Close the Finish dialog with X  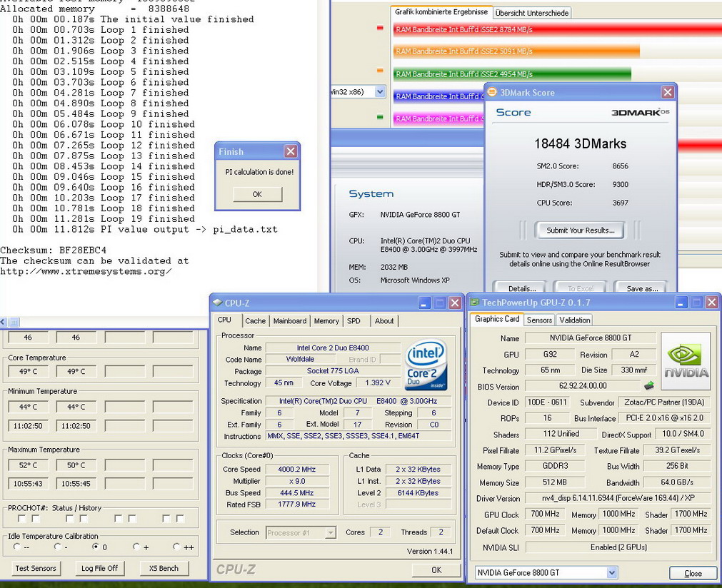(x=291, y=151)
